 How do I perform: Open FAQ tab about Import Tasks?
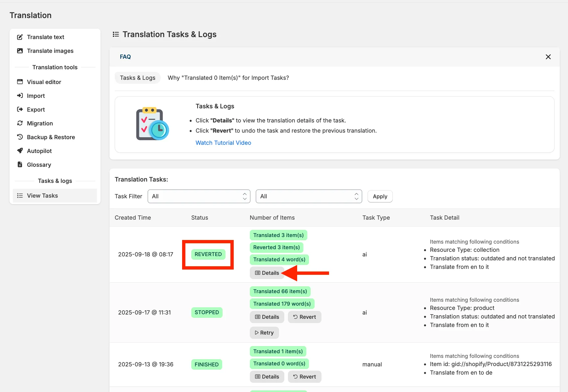click(x=228, y=78)
